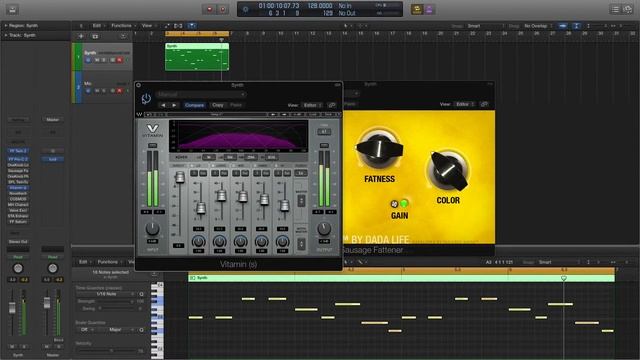Open the View: Editor dropdown in Sausage Fattener
This screenshot has width=640, height=360.
[465, 104]
